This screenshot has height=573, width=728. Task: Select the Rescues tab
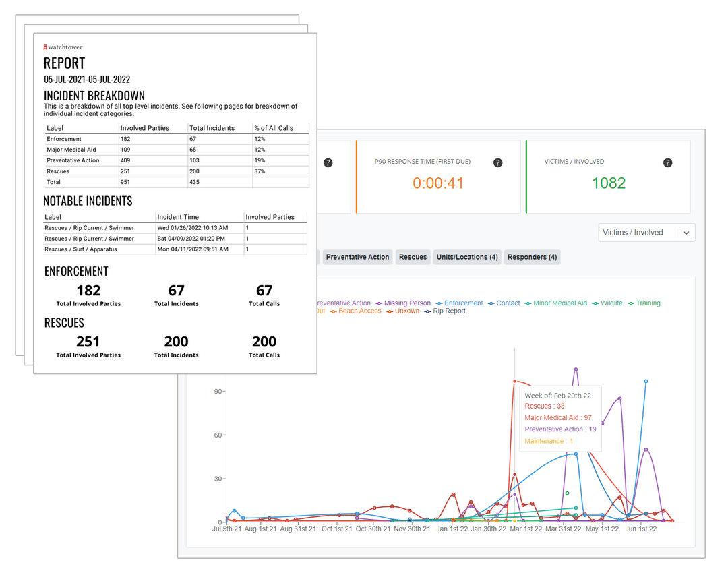tap(413, 258)
